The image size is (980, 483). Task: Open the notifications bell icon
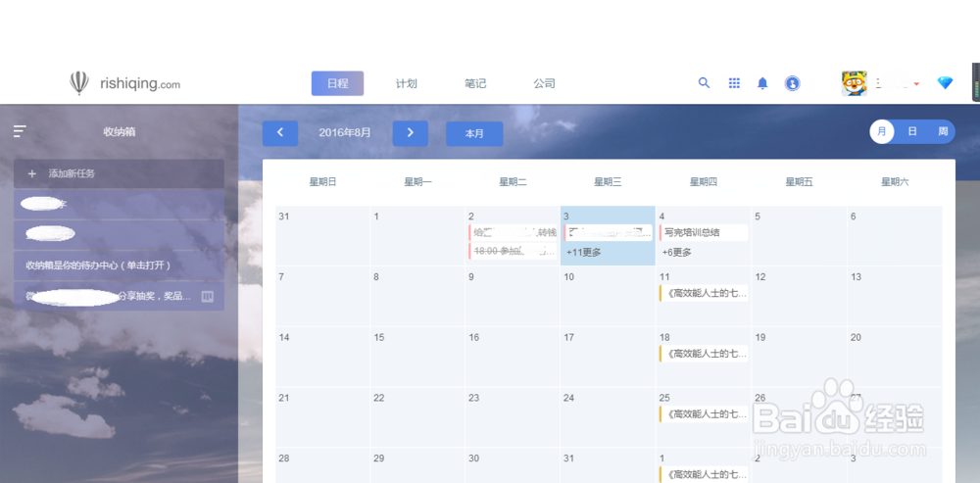click(x=762, y=83)
